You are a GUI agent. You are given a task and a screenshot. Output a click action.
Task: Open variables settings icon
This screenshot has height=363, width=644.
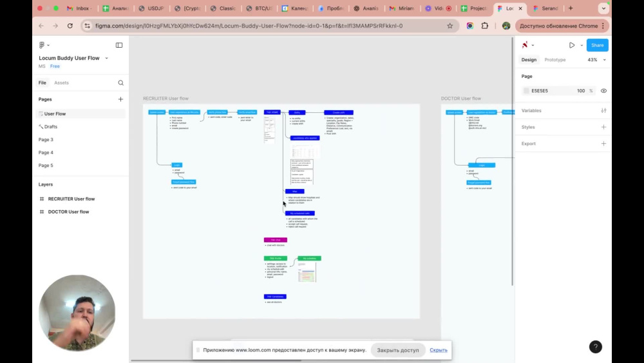(603, 111)
